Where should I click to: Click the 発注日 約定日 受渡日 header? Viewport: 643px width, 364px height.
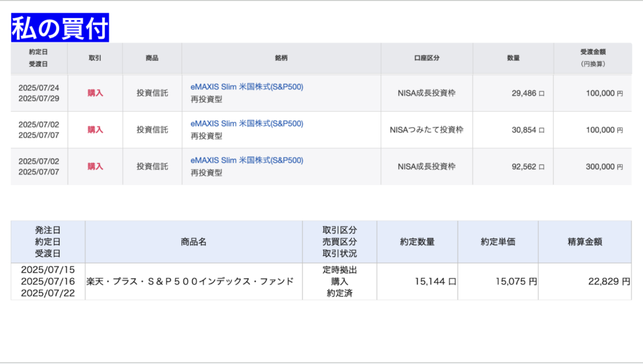(x=48, y=242)
